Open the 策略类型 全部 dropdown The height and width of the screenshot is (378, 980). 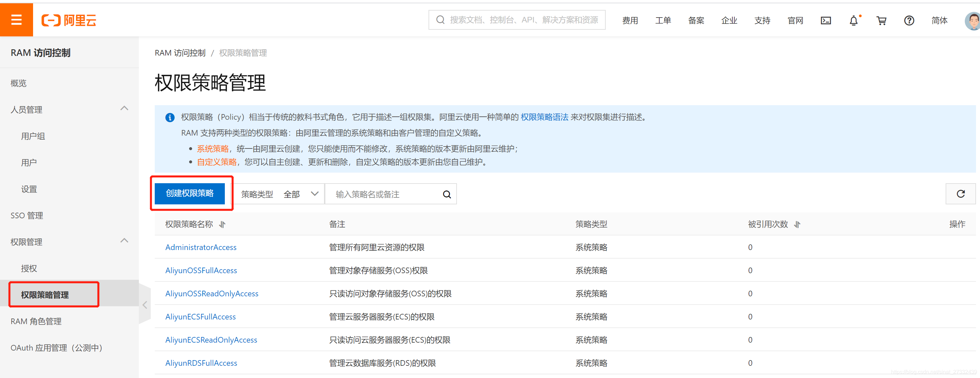click(280, 194)
